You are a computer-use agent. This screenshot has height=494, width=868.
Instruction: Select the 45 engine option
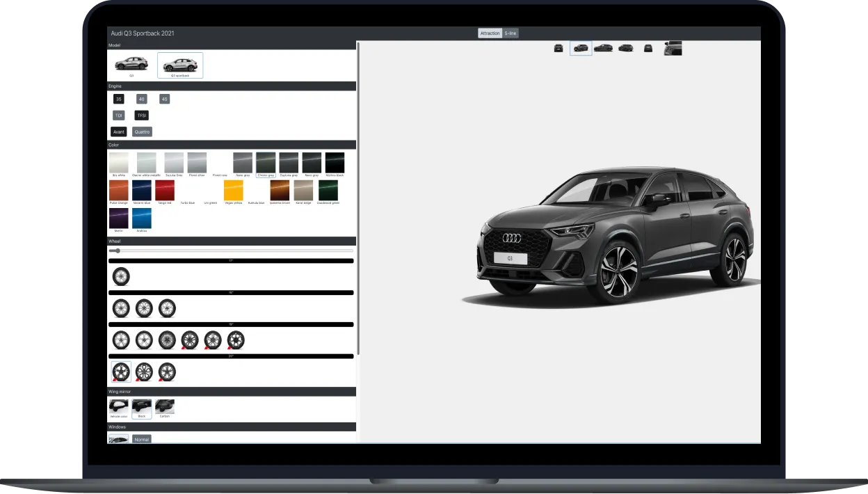(x=164, y=99)
